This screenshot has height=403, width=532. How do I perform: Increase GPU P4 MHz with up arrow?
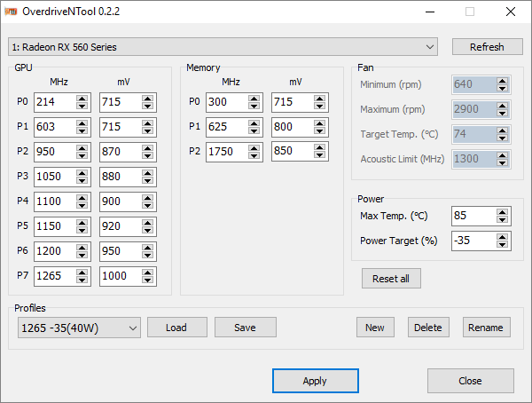[x=82, y=198]
